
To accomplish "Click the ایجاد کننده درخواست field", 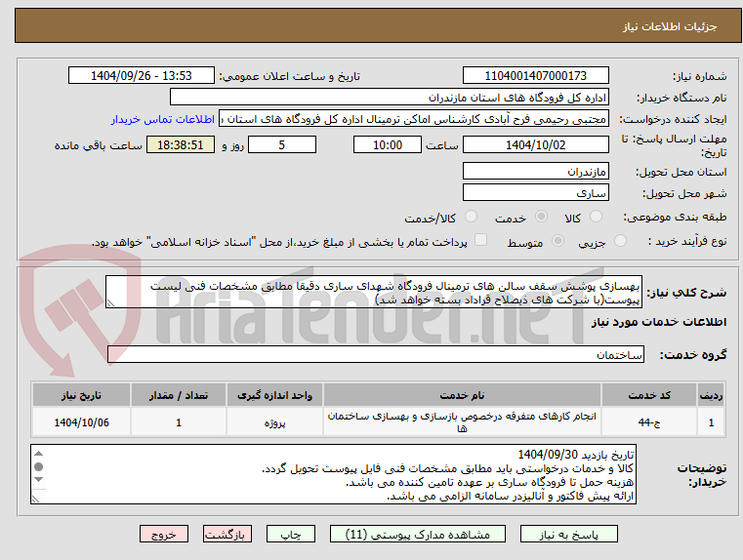I will pyautogui.click(x=414, y=119).
